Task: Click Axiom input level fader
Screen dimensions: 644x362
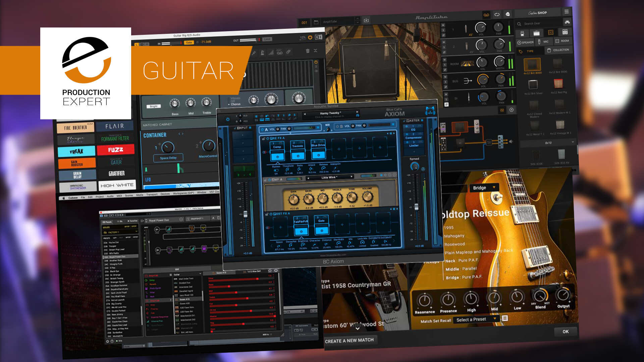Action: coord(245,214)
